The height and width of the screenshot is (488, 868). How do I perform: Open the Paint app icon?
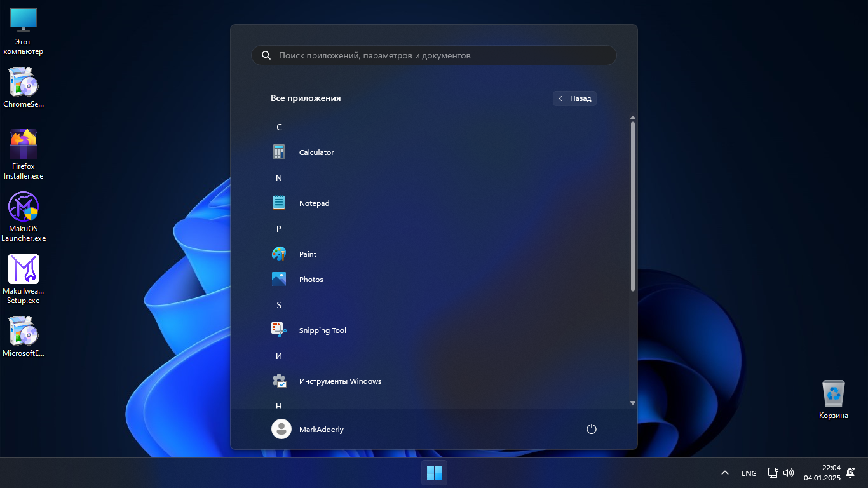click(278, 254)
